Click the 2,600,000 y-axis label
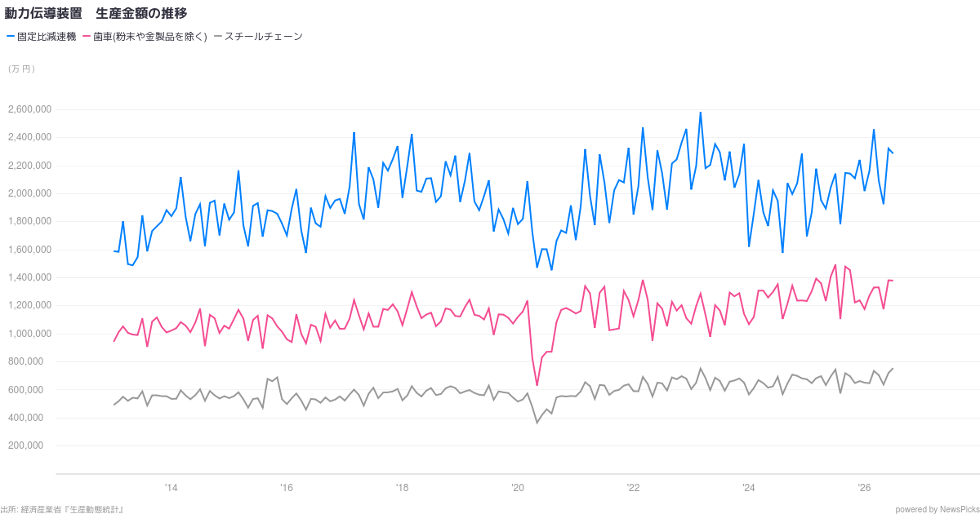 pos(30,109)
